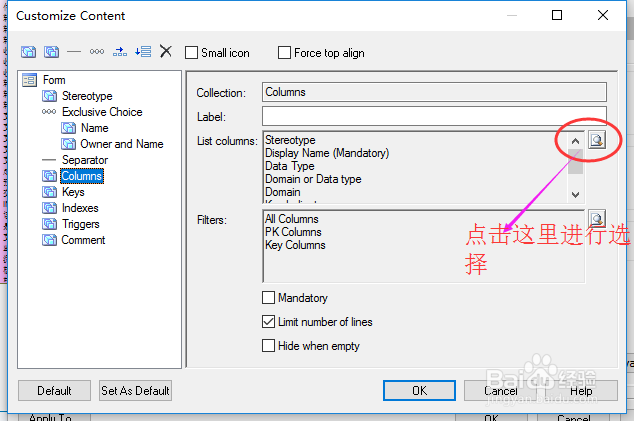Select Domain or Data type entry
Screen dimensions: 634x421
(313, 179)
